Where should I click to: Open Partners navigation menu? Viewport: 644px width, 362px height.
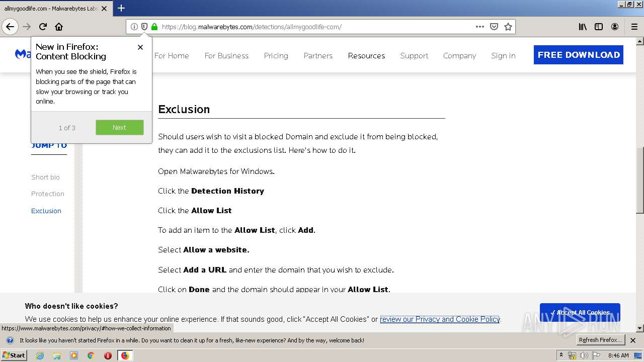pos(318,56)
